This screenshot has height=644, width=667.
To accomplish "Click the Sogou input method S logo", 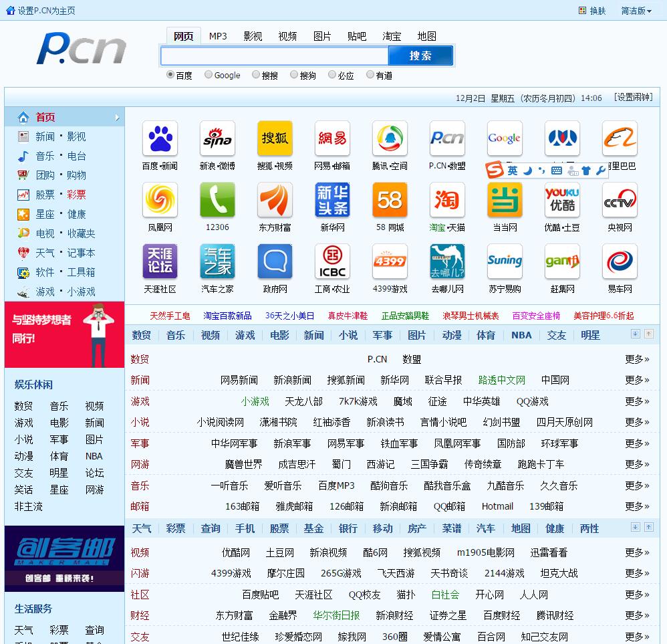I will point(495,171).
